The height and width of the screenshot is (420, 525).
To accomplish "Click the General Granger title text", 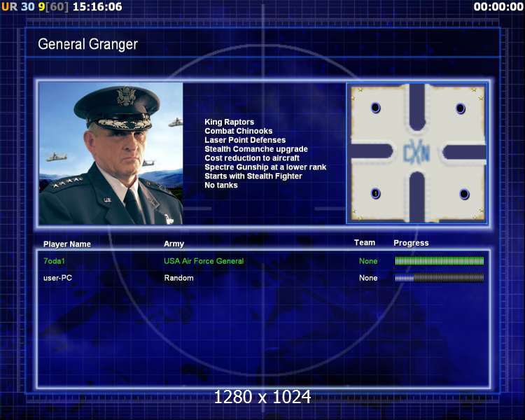I will coord(87,44).
